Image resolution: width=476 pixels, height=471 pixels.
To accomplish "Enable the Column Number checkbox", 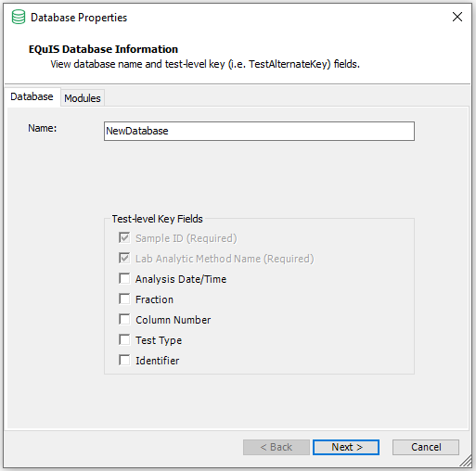I will [x=124, y=320].
